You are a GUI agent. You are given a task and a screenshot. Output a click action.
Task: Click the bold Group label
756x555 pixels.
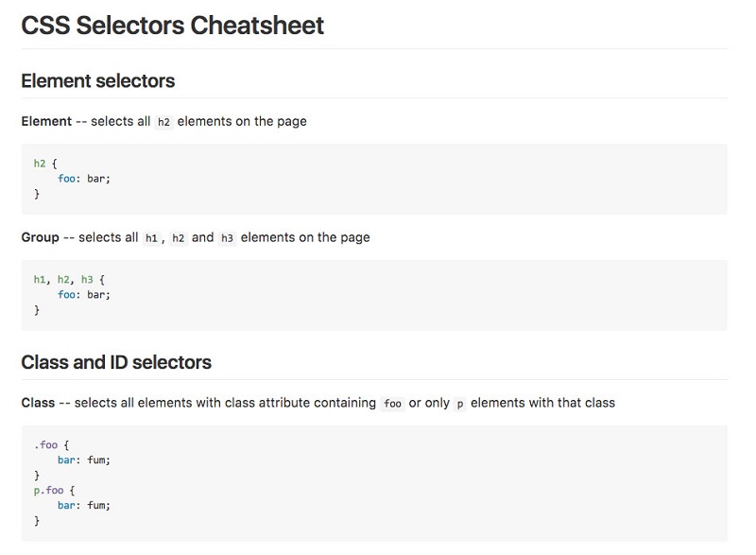coord(40,237)
